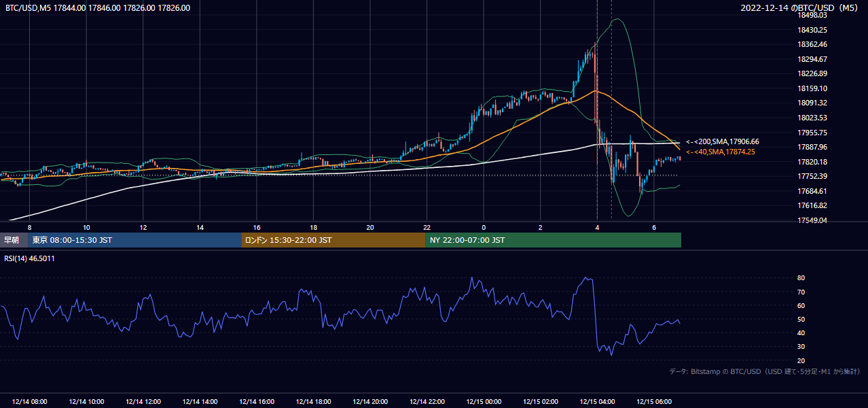Click the 12/15 00:00 date label
This screenshot has width=868, height=408.
coord(483,402)
